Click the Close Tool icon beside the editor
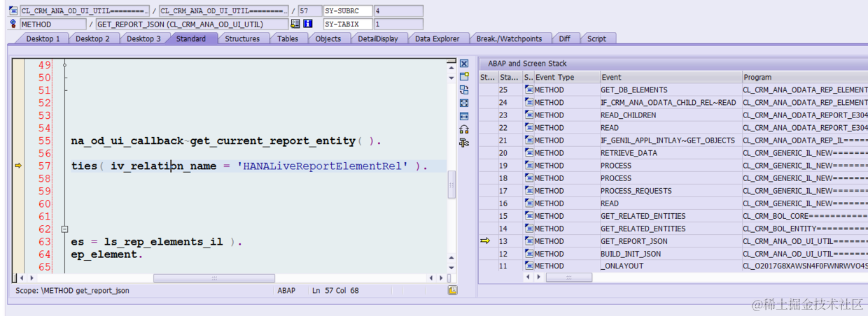 463,64
